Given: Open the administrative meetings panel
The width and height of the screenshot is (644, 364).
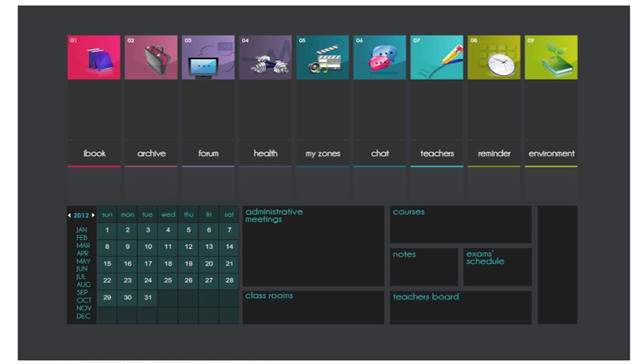Looking at the screenshot, I should point(313,246).
